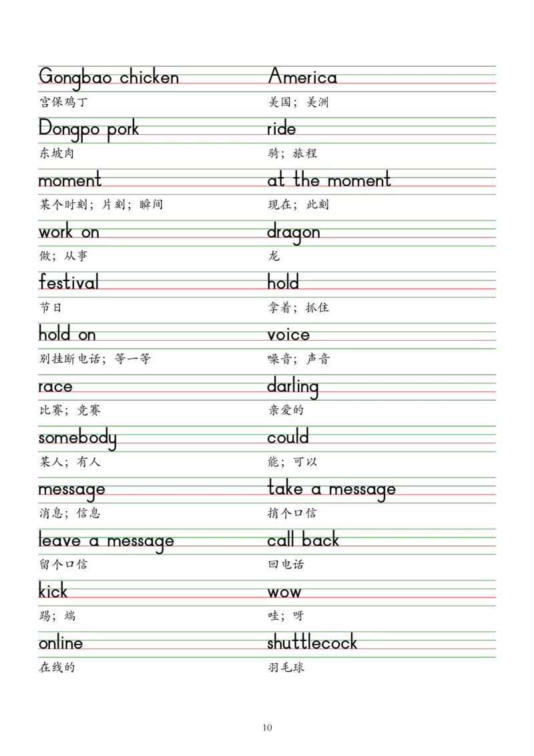Select the phrase "at the moment"
The width and height of the screenshot is (534, 756).
328,180
